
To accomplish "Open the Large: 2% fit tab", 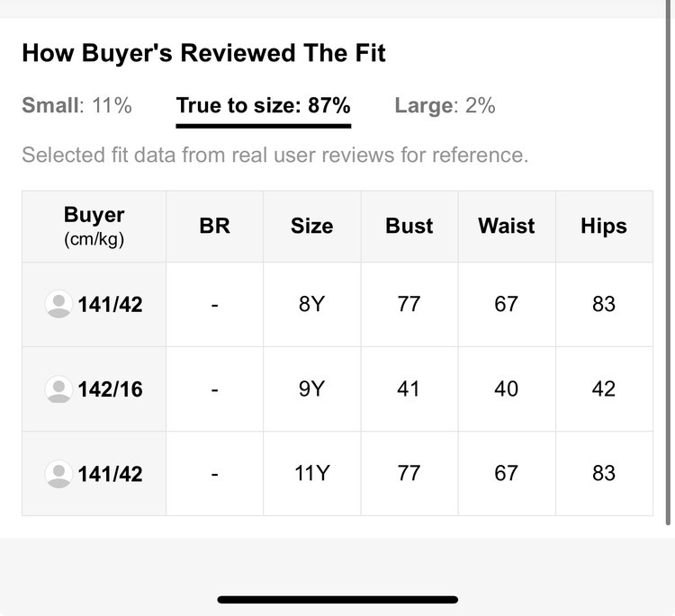I will pos(445,105).
